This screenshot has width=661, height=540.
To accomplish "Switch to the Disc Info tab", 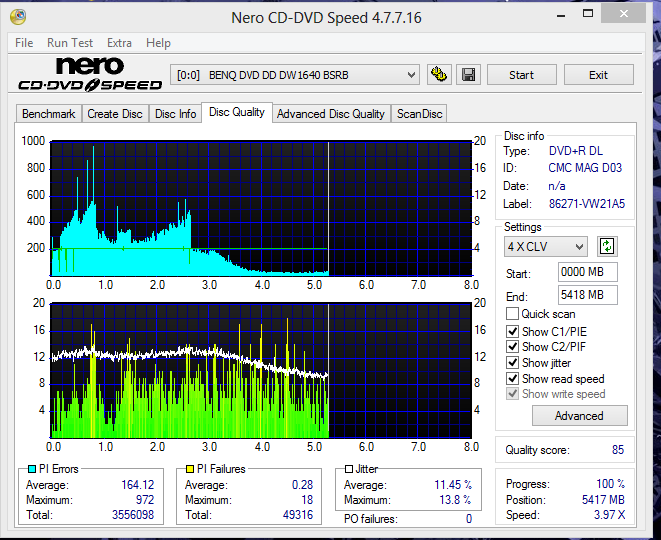I will tap(175, 114).
